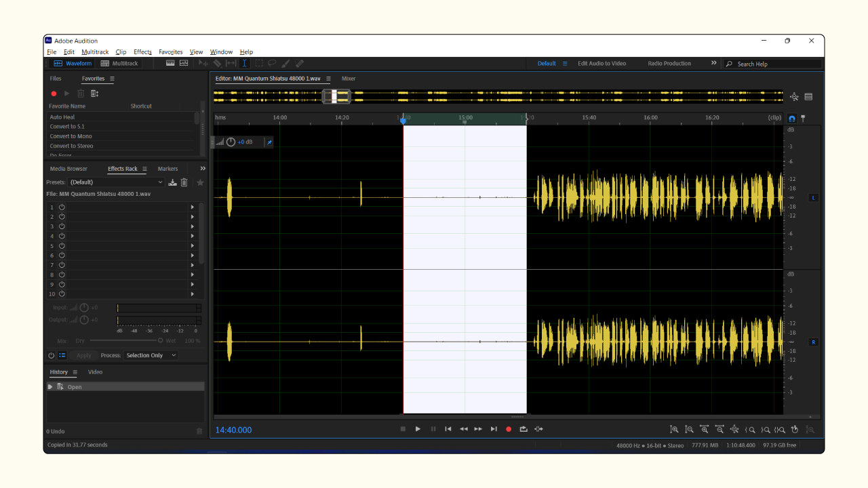Image resolution: width=868 pixels, height=488 pixels.
Task: Toggle main effects rack power state
Action: (51, 355)
